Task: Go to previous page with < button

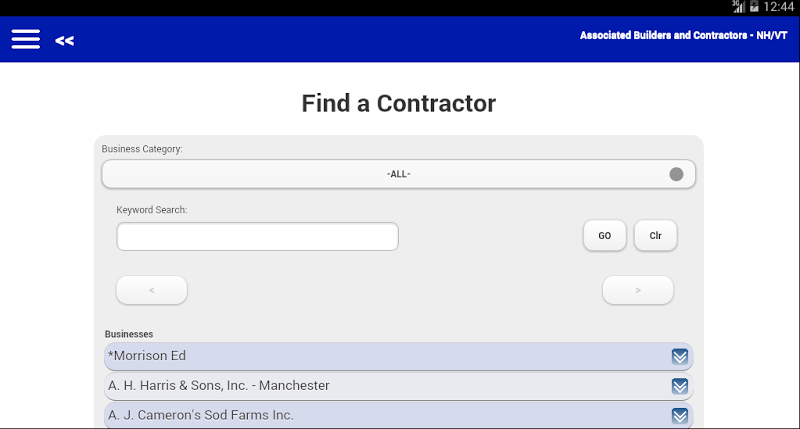Action: (152, 290)
